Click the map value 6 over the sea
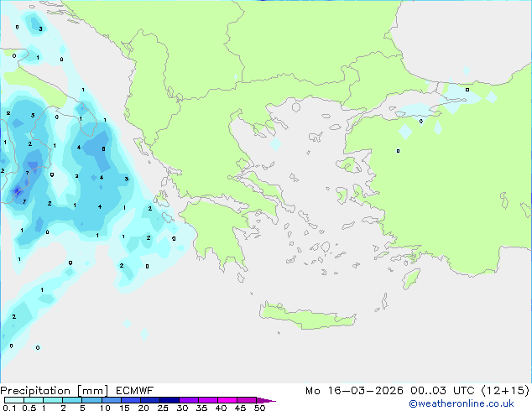The height and width of the screenshot is (411, 532). click(x=103, y=148)
